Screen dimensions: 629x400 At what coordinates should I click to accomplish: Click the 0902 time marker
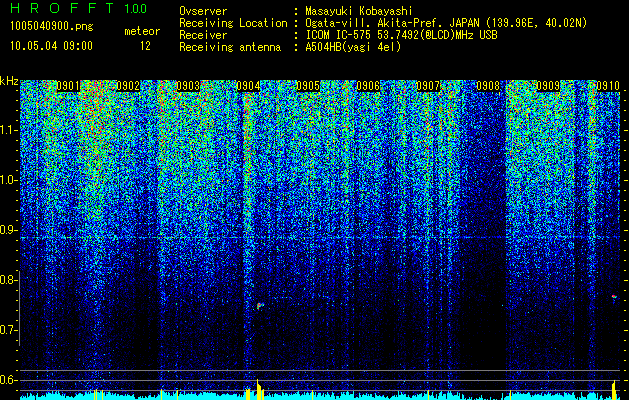coord(128,86)
